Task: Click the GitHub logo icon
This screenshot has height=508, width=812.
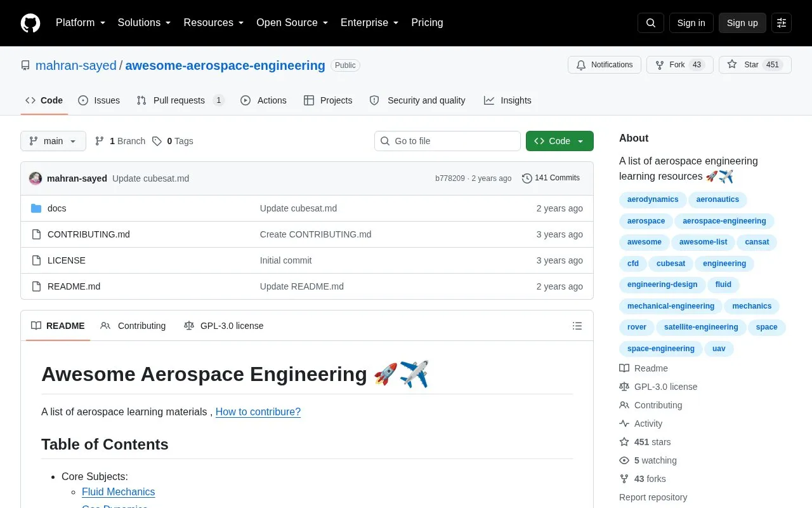Action: pos(30,23)
